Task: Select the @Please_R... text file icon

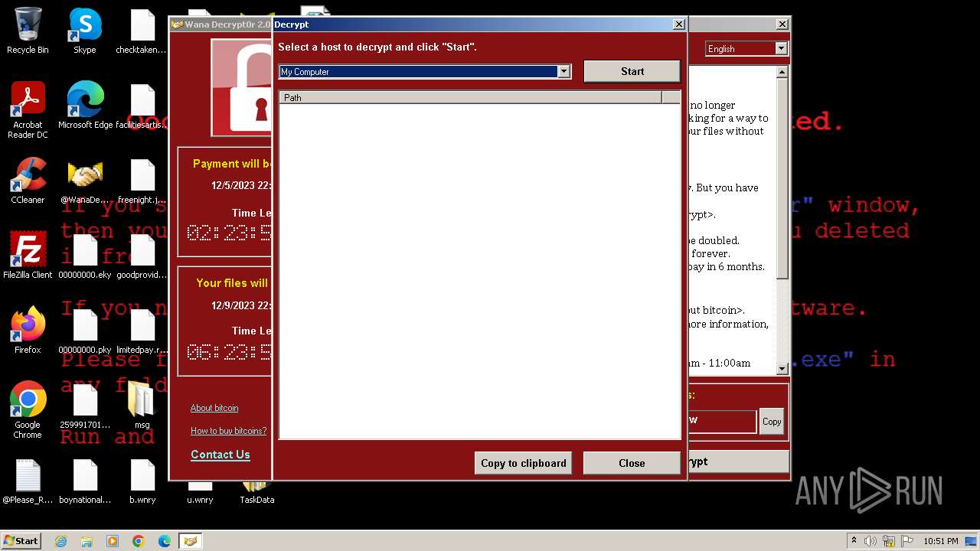Action: pyautogui.click(x=28, y=481)
